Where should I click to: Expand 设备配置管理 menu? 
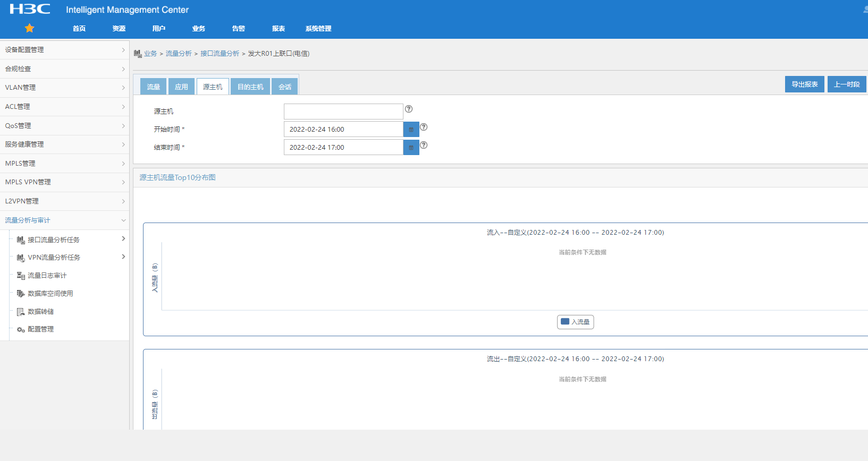64,50
